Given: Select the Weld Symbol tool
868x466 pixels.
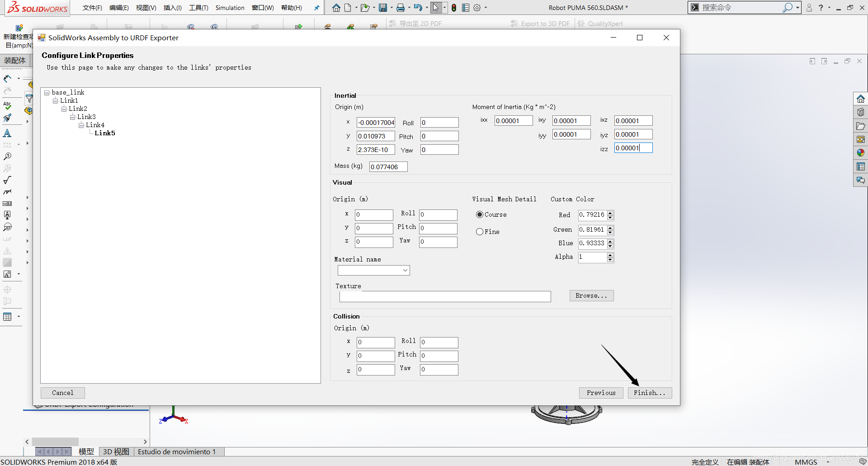Looking at the screenshot, I should pyautogui.click(x=7, y=192).
